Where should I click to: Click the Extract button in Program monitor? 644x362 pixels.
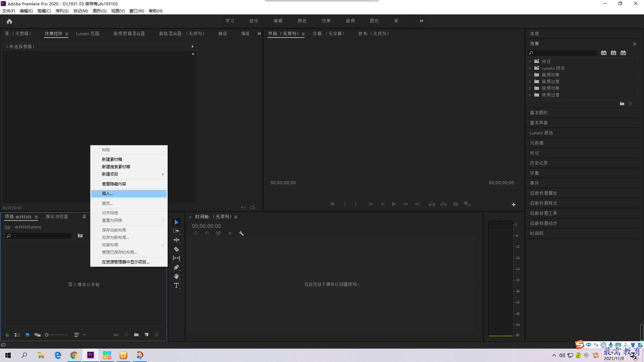pos(444,204)
